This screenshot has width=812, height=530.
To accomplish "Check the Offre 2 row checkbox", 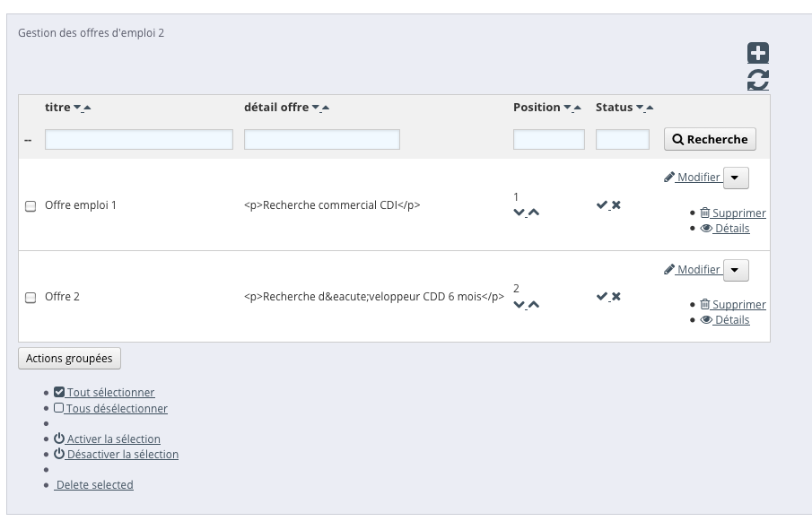I will point(31,298).
